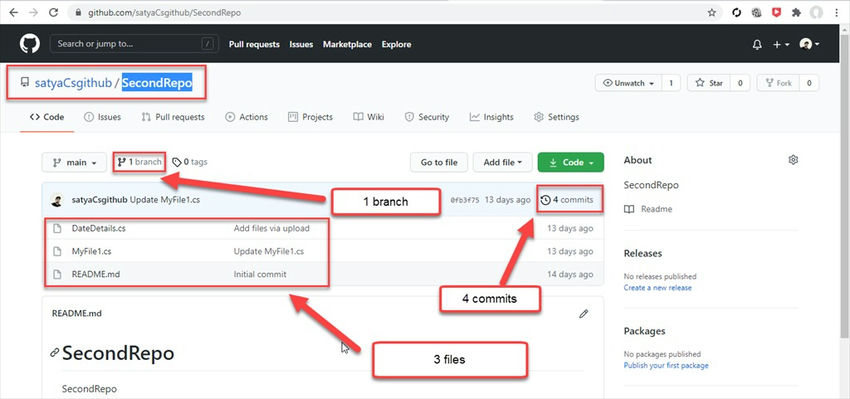Switch to the Code tab

(47, 117)
